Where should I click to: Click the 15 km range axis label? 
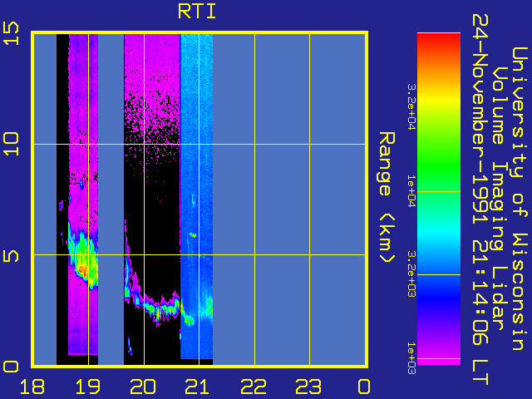click(x=11, y=33)
